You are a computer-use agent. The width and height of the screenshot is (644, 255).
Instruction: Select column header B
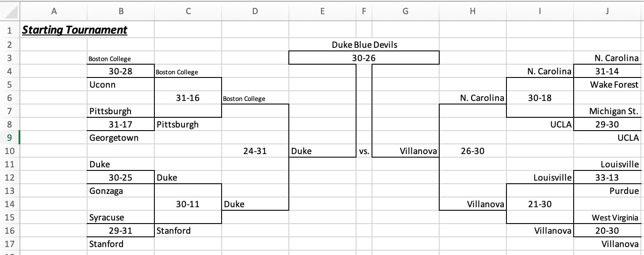[x=121, y=11]
